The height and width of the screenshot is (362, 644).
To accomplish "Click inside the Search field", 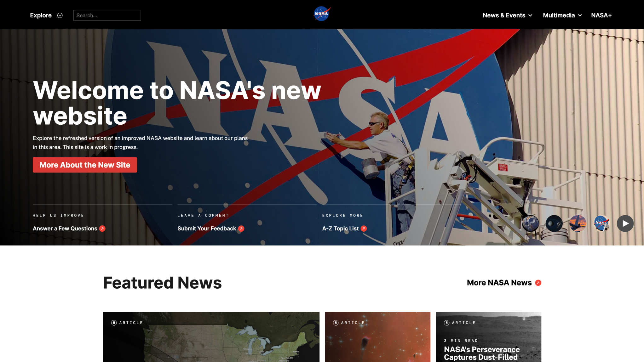I will 107,15.
